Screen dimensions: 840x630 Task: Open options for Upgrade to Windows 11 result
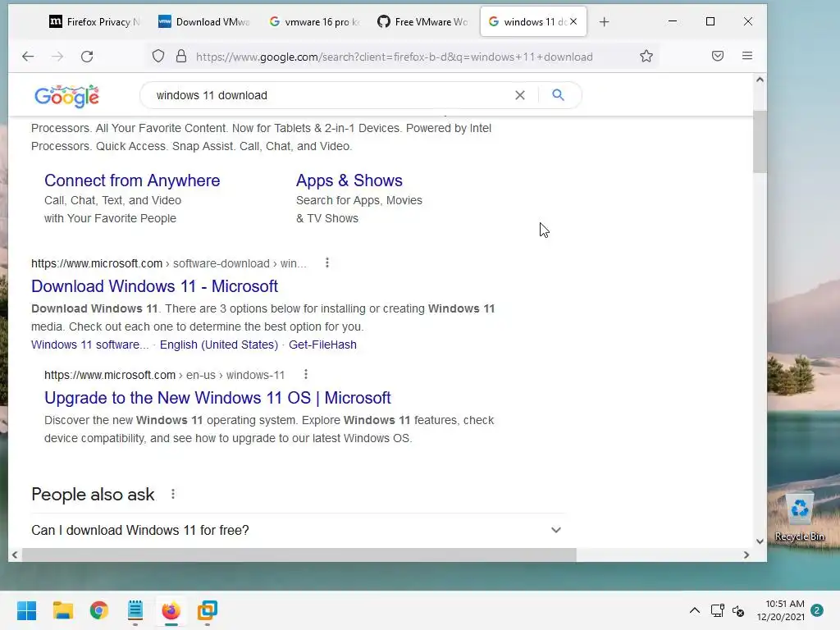pos(306,374)
